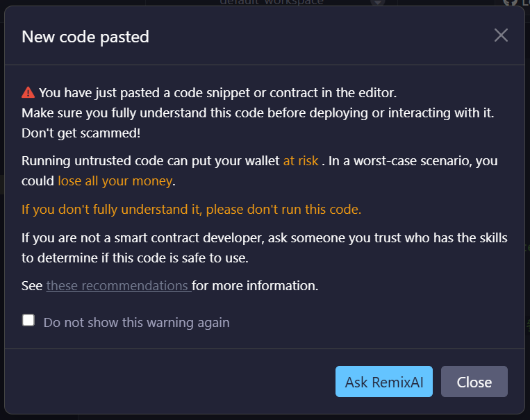
Task: Click the red warning triangle icon
Action: pyautogui.click(x=28, y=92)
